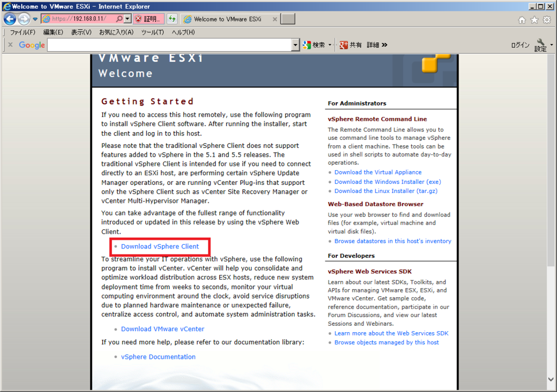Click the Google logo on the toolbar
The height and width of the screenshot is (392, 557).
click(32, 45)
